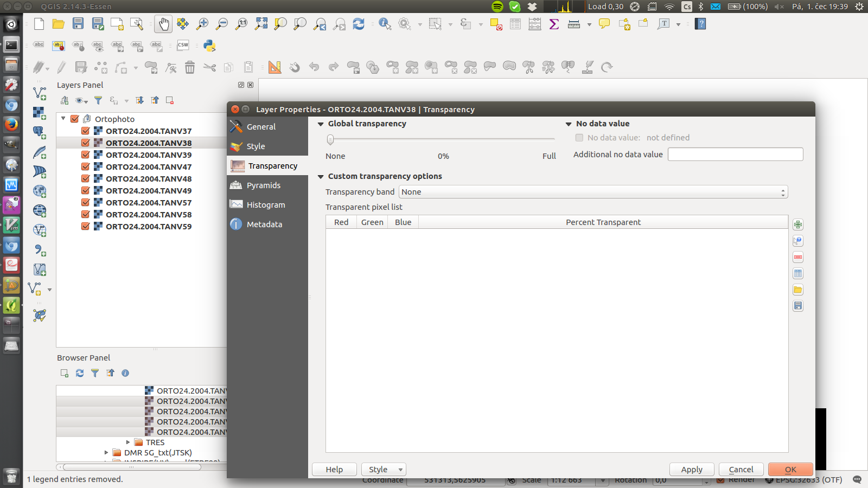
Task: Click the delete selected trash icon
Action: coord(190,67)
